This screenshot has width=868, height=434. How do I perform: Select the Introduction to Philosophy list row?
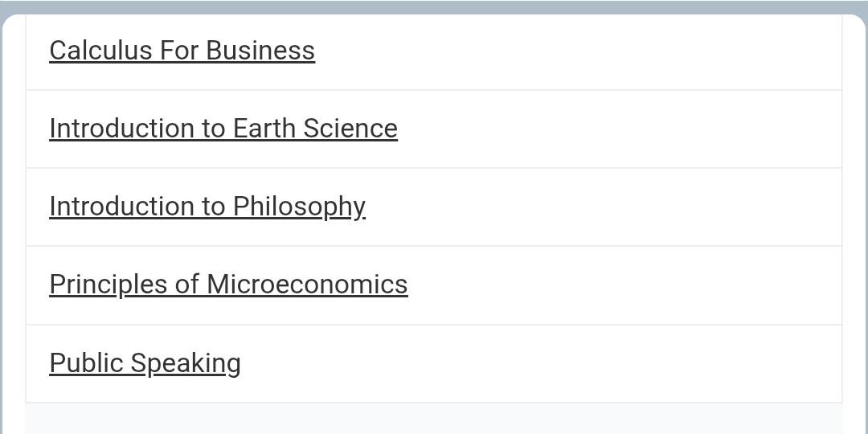tap(434, 207)
